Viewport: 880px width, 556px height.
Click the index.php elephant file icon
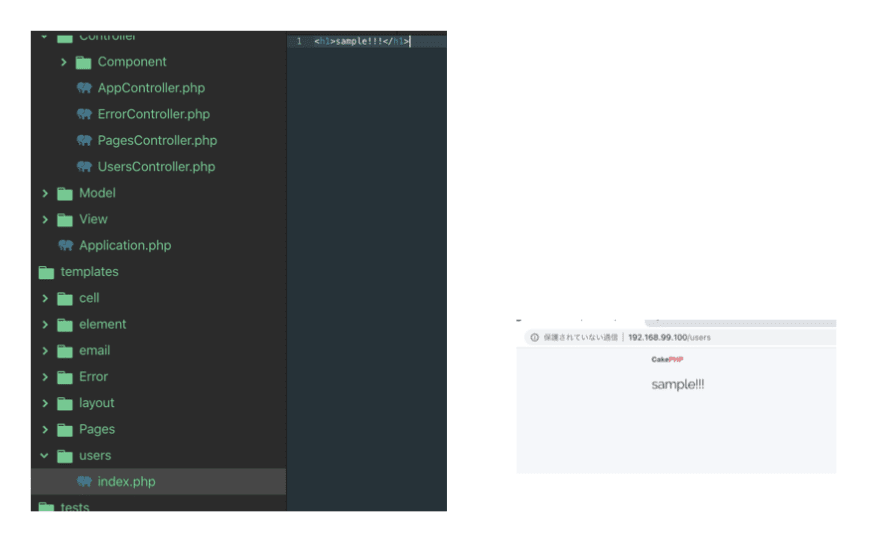pos(84,481)
